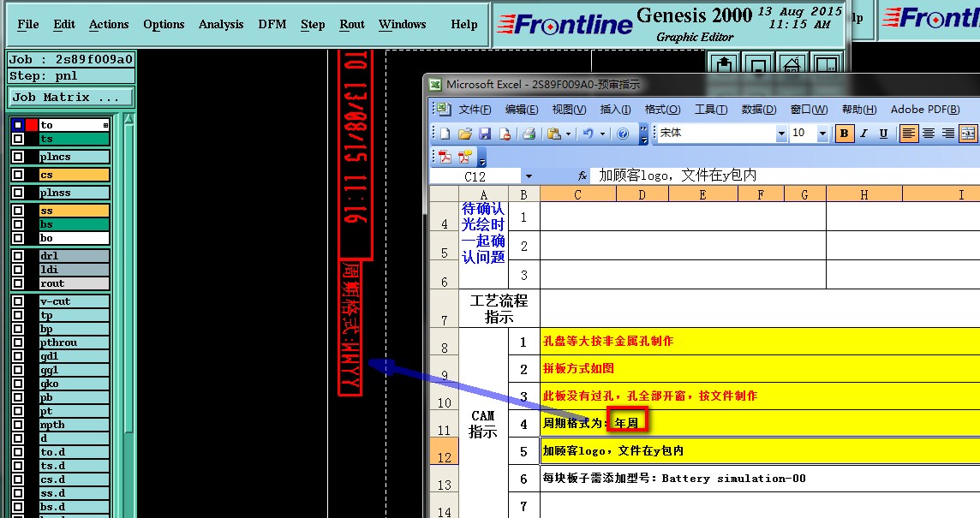Viewport: 980px width, 518px height.
Task: Open Excel Help question mark icon
Action: coord(623,133)
